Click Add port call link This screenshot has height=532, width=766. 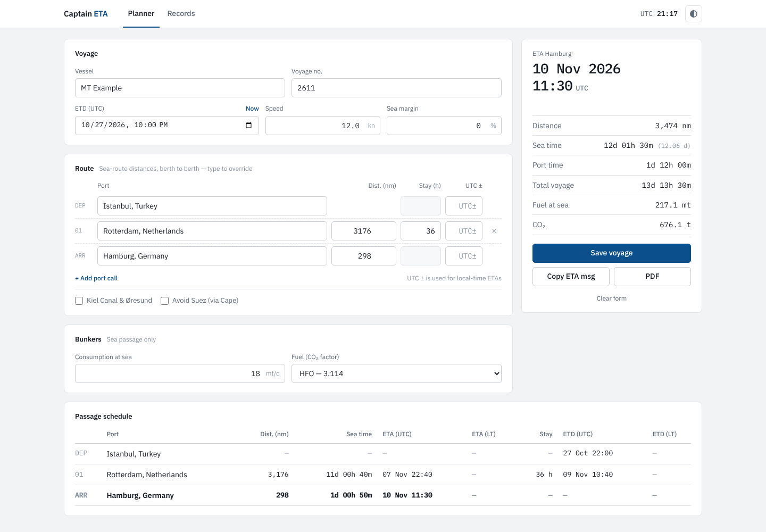tap(96, 278)
